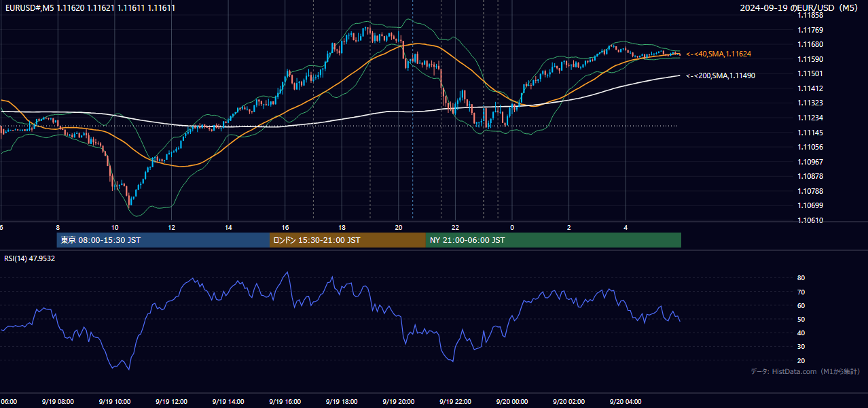This screenshot has height=408, width=868.
Task: Click the 9/20 04:00 bottom time label
Action: (626, 402)
